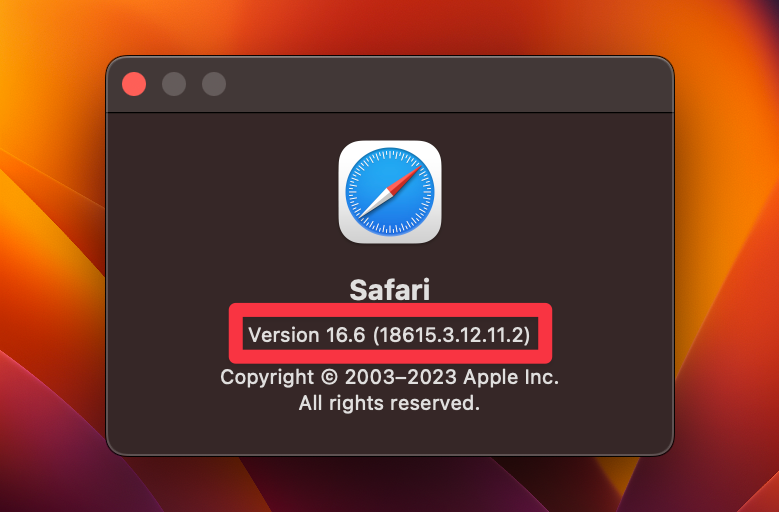Click the build number 18615.3.12.11.2

[x=452, y=335]
